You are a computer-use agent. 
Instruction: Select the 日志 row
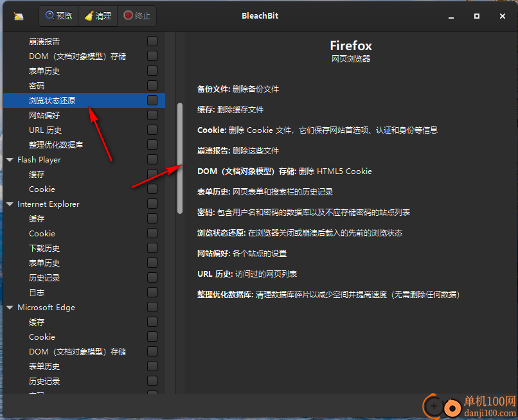click(84, 292)
